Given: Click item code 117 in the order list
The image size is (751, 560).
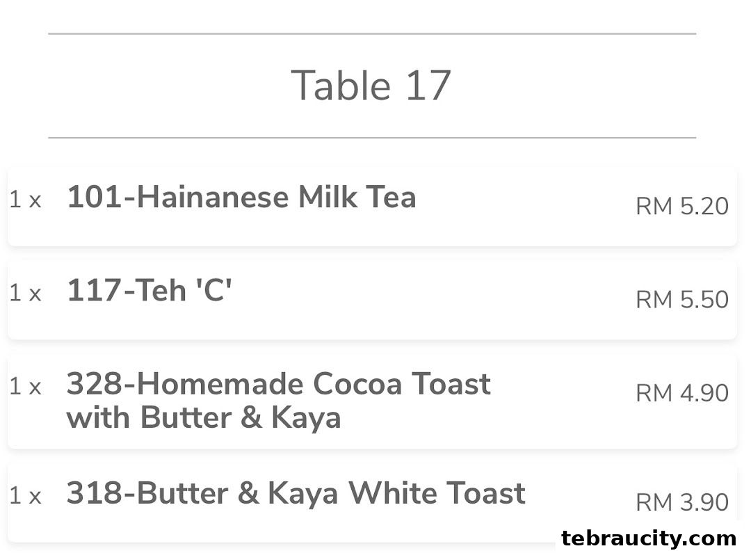Looking at the screenshot, I should [x=94, y=291].
